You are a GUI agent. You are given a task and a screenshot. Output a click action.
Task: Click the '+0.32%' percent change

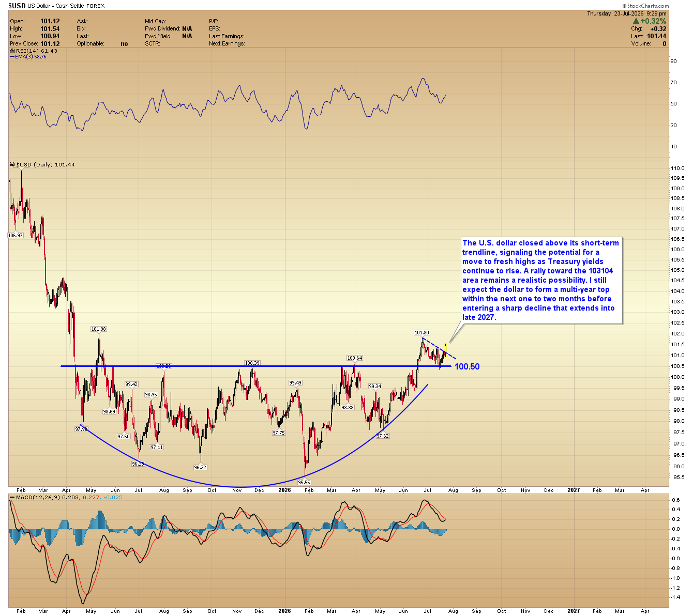click(653, 21)
